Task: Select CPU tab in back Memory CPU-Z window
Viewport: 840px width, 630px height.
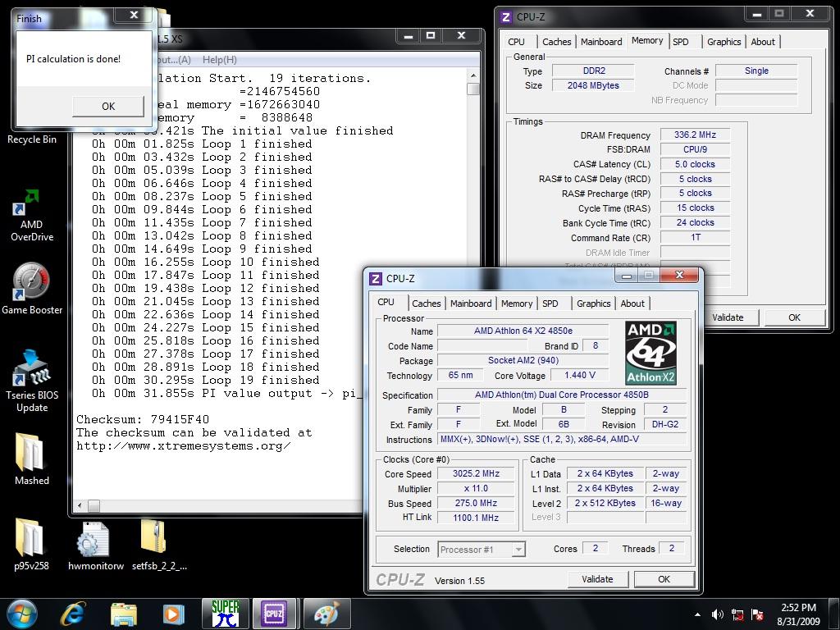Action: tap(517, 42)
